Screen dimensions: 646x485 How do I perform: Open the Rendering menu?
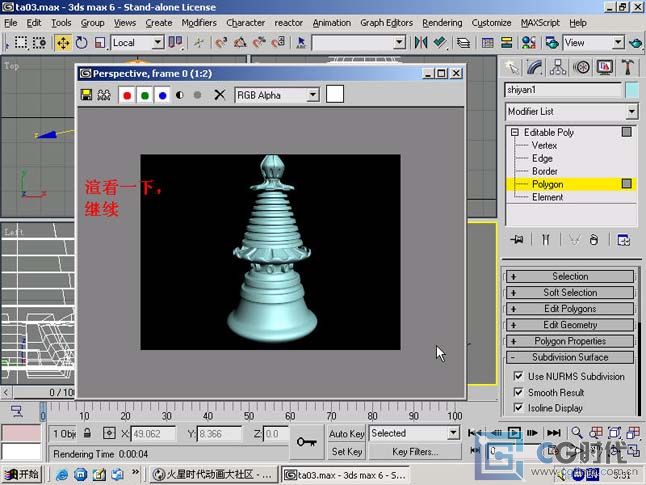442,23
